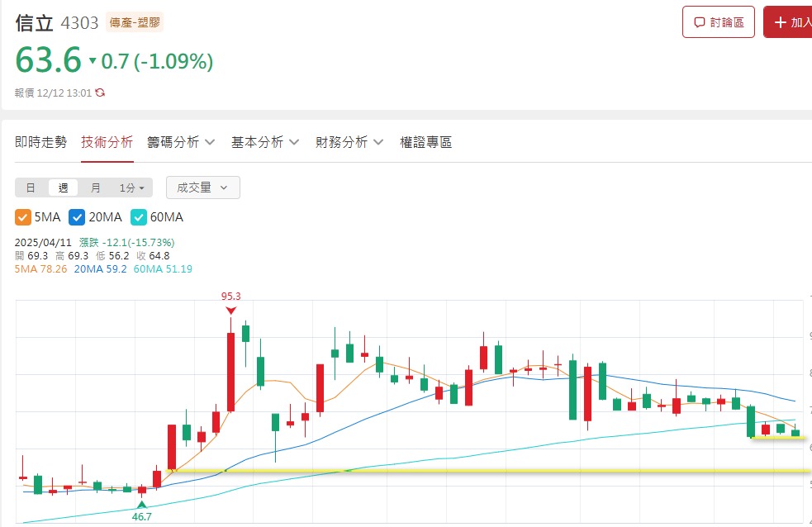Disable the 60MA line checkbox

[139, 217]
